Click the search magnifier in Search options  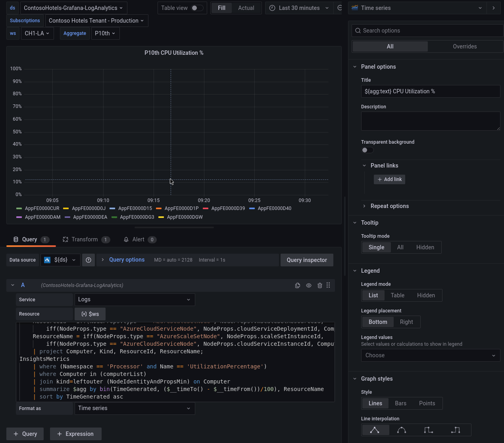pyautogui.click(x=358, y=30)
